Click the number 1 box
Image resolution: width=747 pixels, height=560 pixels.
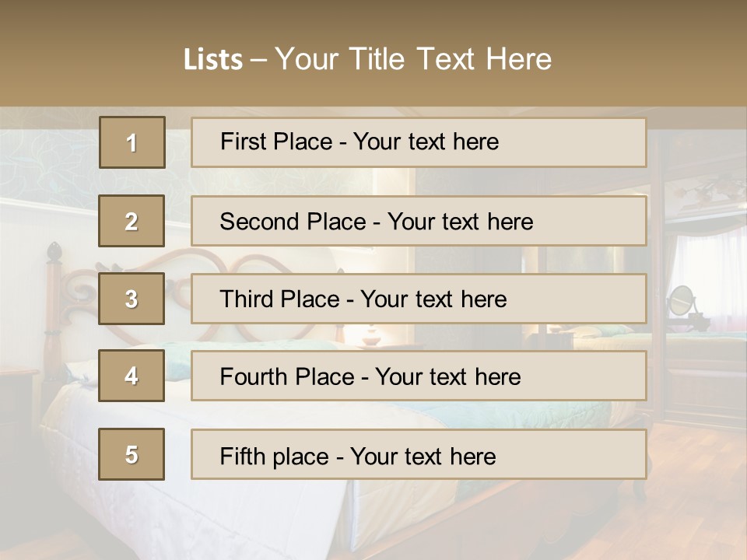[x=132, y=142]
